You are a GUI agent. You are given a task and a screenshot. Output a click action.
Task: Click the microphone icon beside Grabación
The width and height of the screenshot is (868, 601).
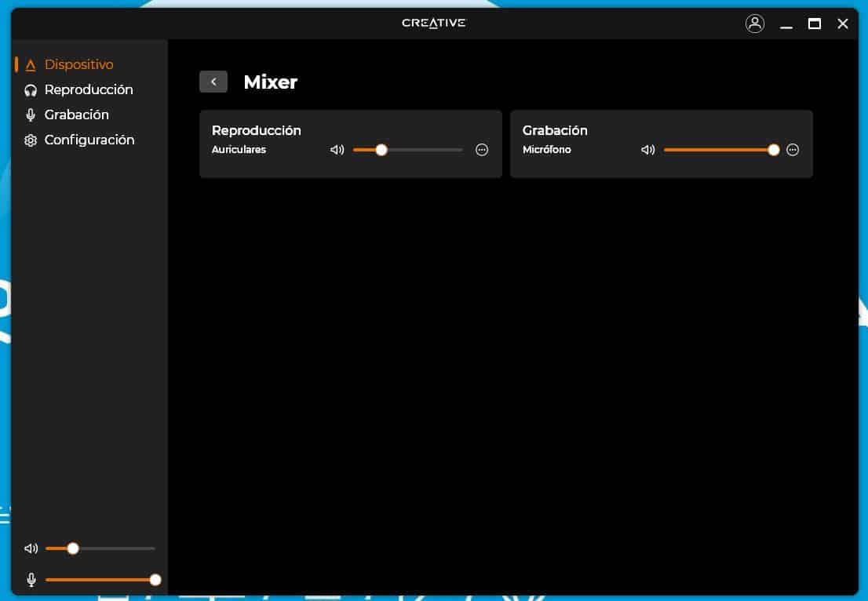coord(31,115)
